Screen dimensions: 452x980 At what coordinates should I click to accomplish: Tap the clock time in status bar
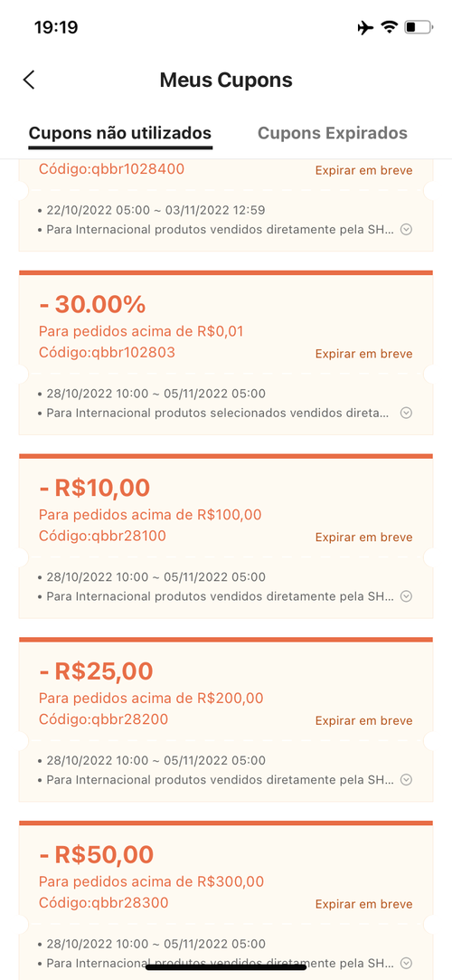tap(55, 27)
